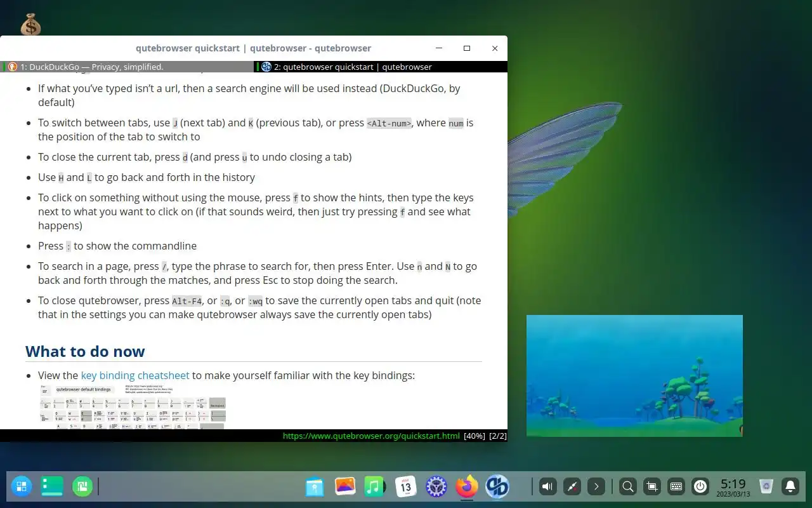Open the Trash icon in the dock
This screenshot has height=508, width=812.
click(x=766, y=487)
